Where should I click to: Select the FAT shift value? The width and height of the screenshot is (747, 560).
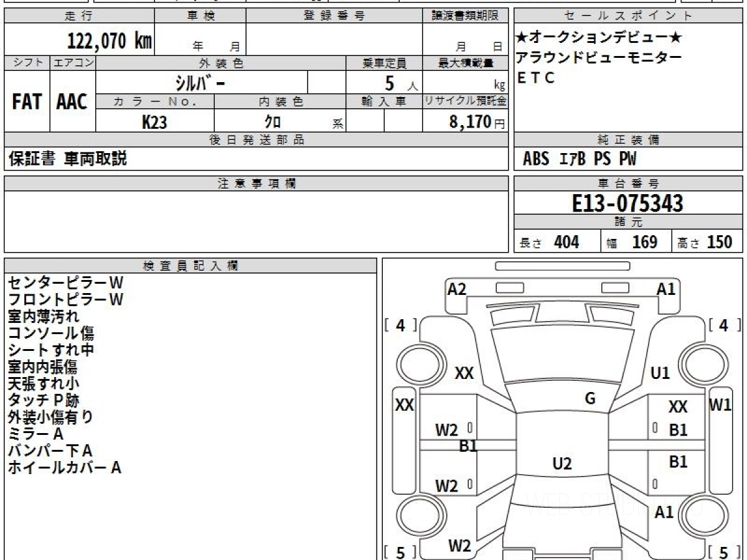pos(27,102)
